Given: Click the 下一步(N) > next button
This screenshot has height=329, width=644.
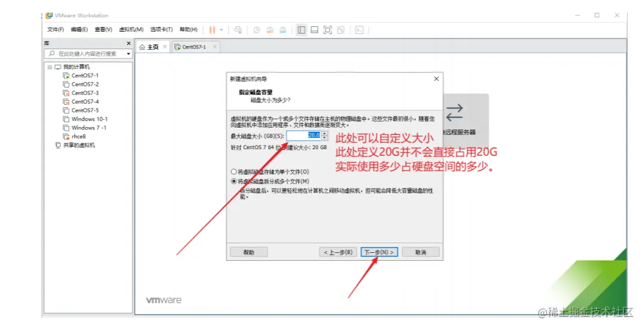Looking at the screenshot, I should tap(379, 252).
